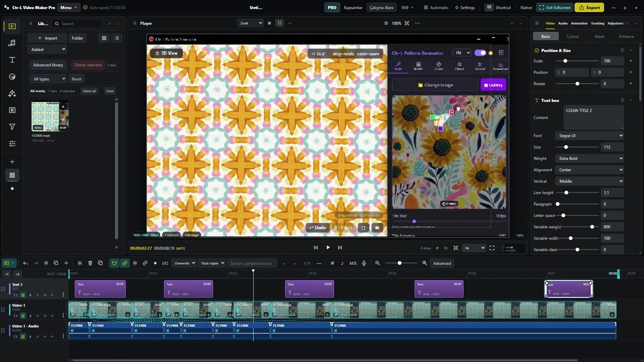This screenshot has width=644, height=362.
Task: Toggle linked selection chain icon
Action: click(x=124, y=263)
